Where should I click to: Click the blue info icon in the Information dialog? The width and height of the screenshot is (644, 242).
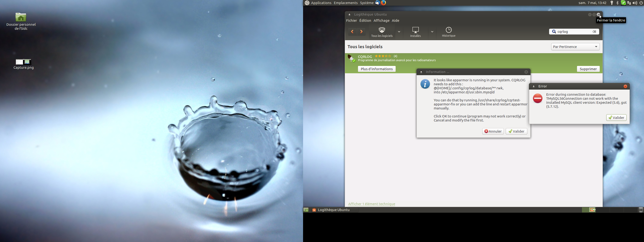coord(425,84)
